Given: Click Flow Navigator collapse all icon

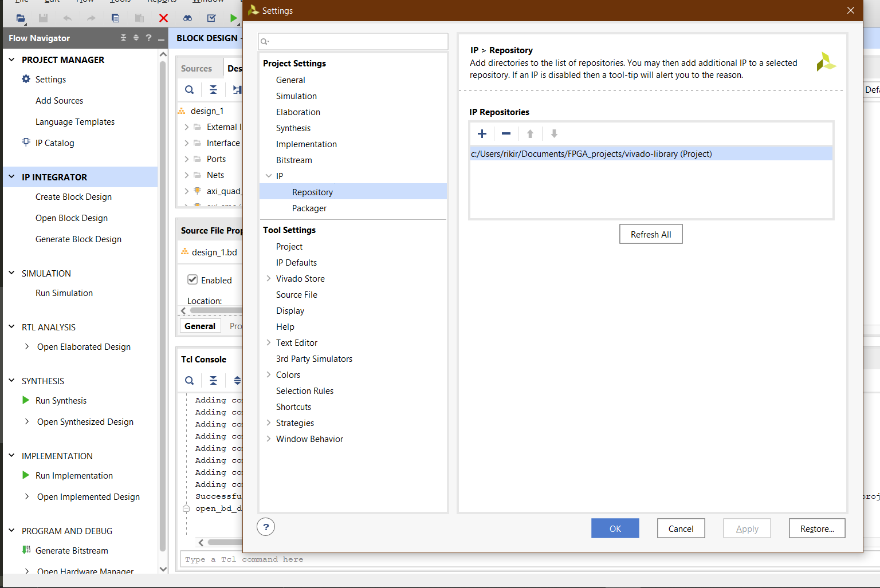Looking at the screenshot, I should (123, 38).
